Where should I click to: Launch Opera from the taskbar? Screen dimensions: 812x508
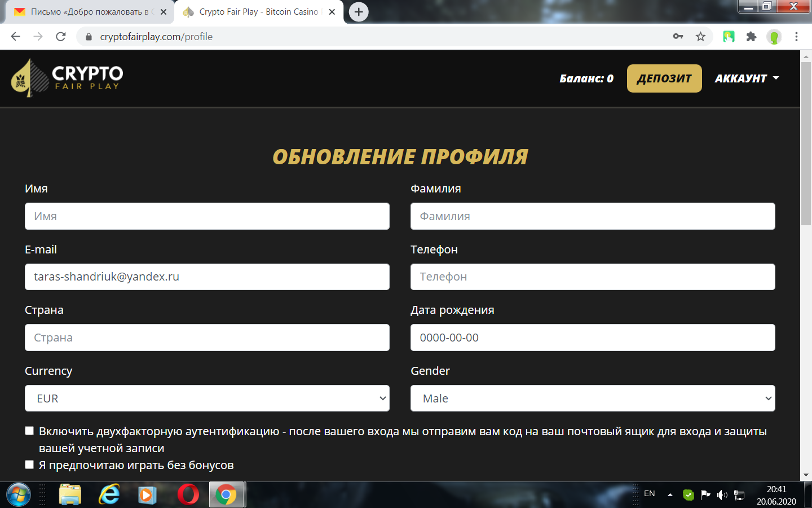(188, 495)
